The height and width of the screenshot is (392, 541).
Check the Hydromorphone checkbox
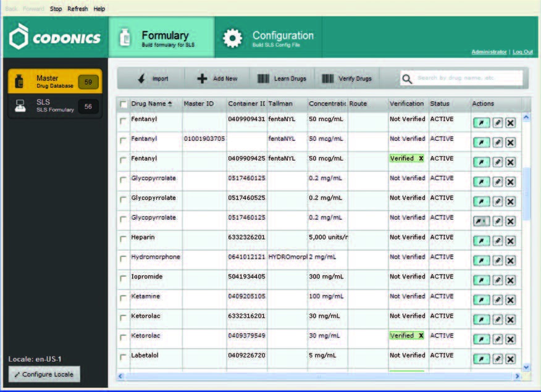[x=123, y=258]
